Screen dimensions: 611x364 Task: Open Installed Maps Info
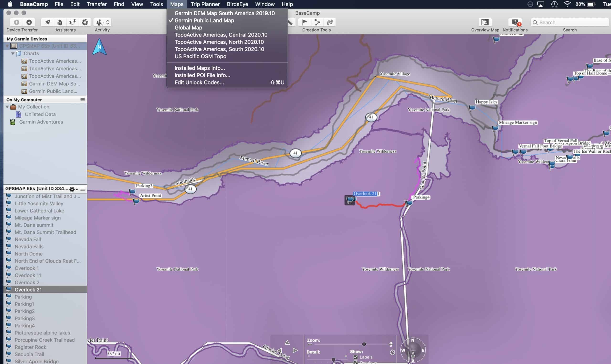[200, 68]
